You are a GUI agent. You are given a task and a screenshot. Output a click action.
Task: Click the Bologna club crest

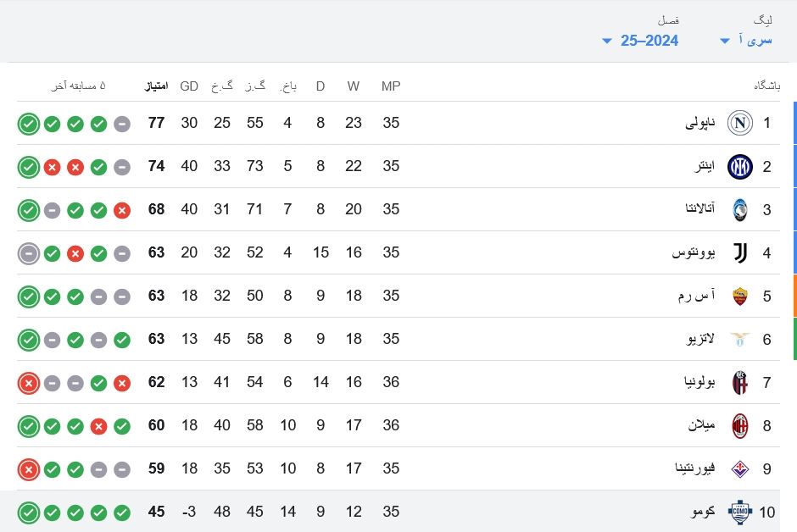739,382
